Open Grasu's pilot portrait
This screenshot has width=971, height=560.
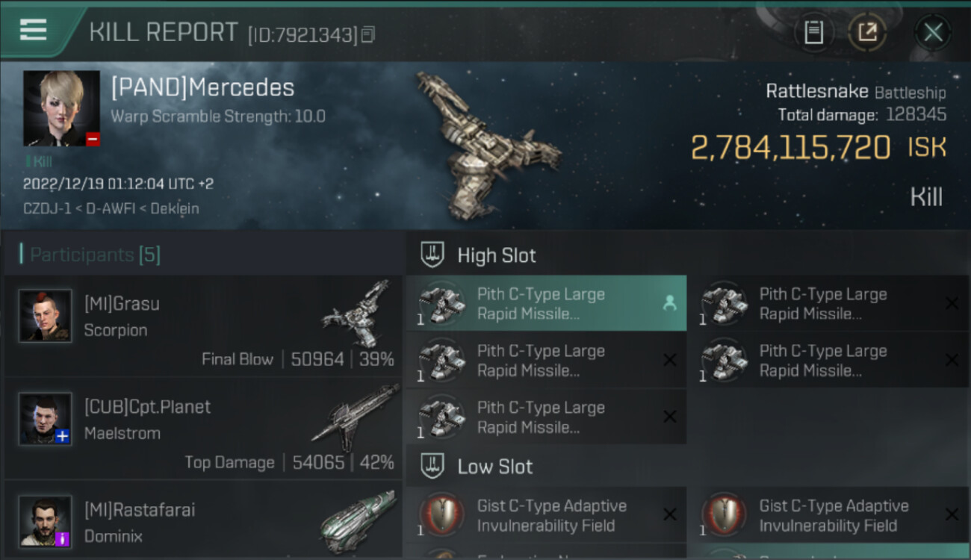pyautogui.click(x=46, y=316)
